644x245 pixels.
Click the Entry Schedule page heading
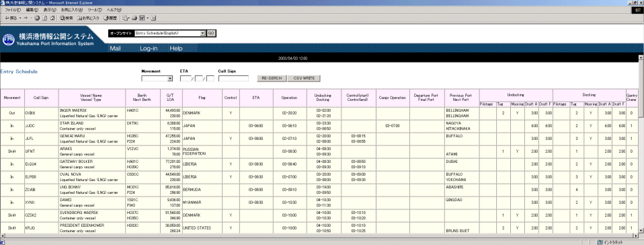[19, 71]
